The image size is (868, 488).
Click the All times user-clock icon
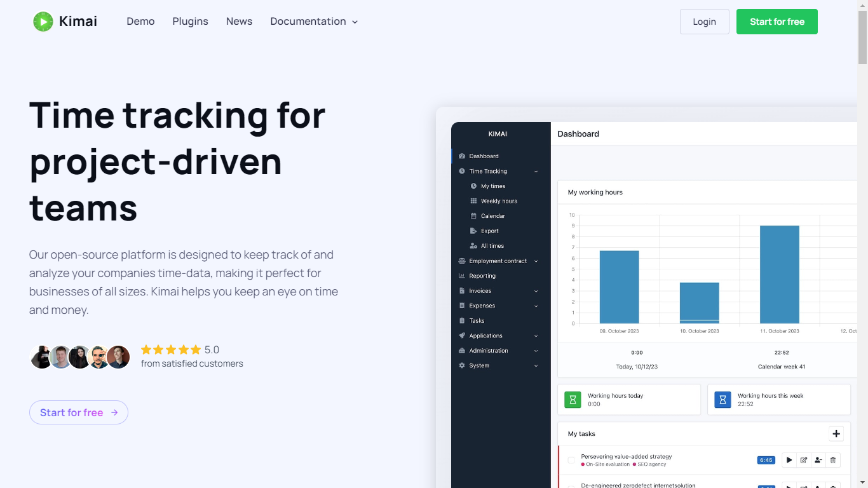pos(473,246)
